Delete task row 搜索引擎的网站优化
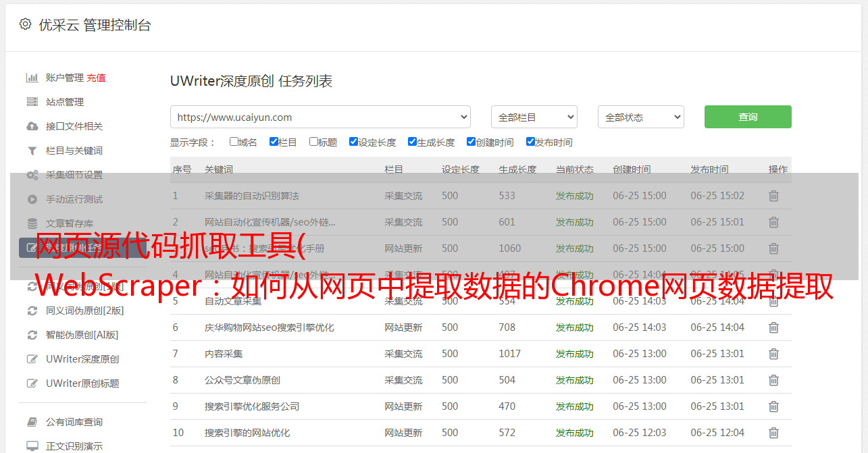Image resolution: width=868 pixels, height=453 pixels. [x=774, y=433]
